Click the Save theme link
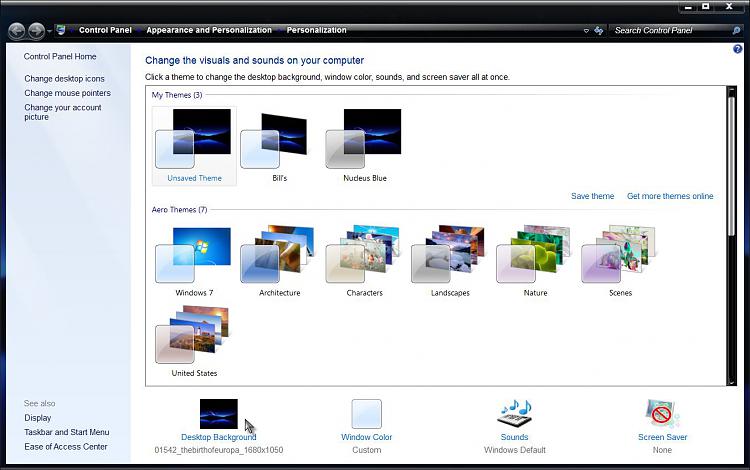 coord(592,196)
